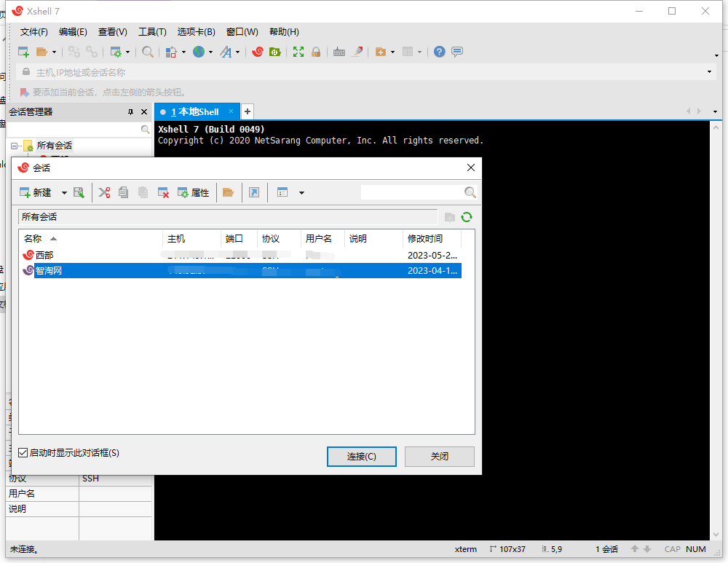
Task: Open the tab list dropdown arrow
Action: pyautogui.click(x=715, y=111)
